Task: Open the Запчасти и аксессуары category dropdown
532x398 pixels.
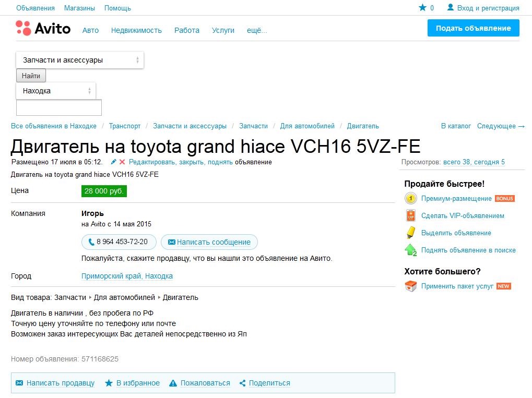Action: (80, 60)
